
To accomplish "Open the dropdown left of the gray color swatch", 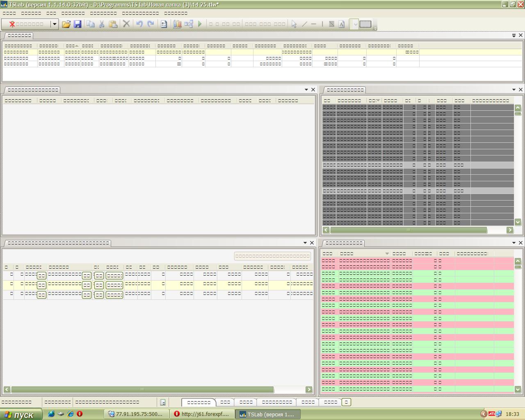I will [355, 24].
